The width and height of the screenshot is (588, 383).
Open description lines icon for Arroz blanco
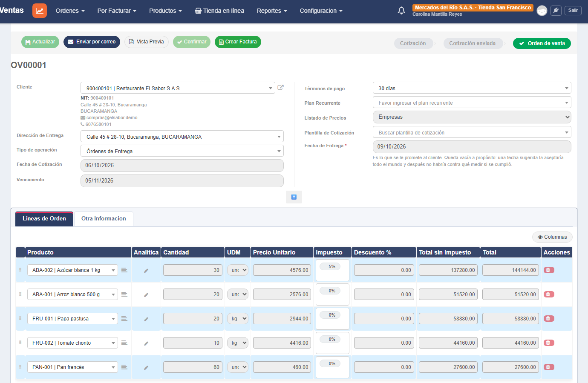pyautogui.click(x=124, y=294)
